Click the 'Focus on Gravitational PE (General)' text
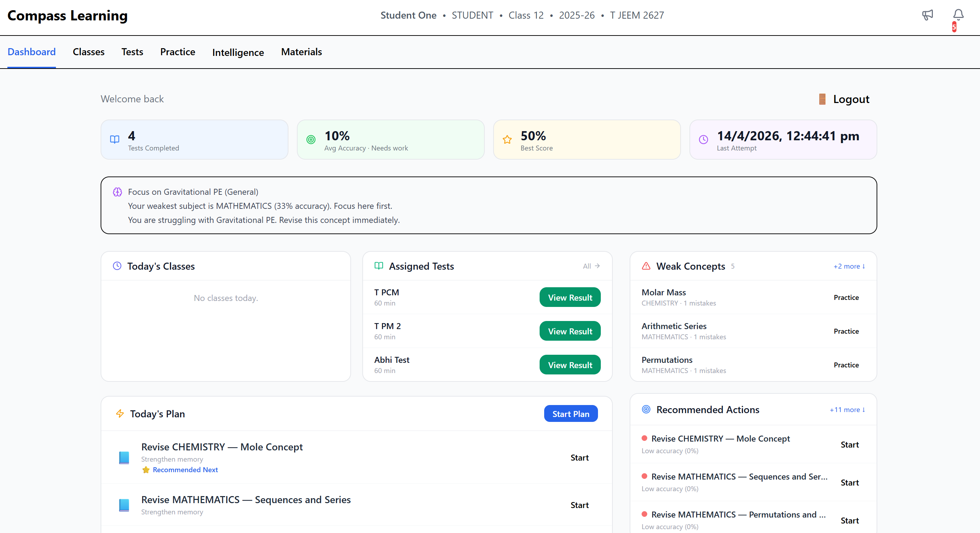This screenshot has height=533, width=980. 193,192
